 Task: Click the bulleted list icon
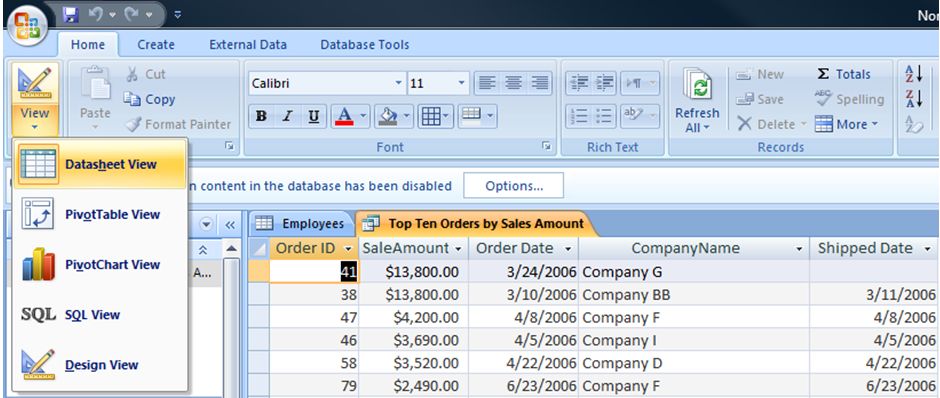click(x=604, y=116)
